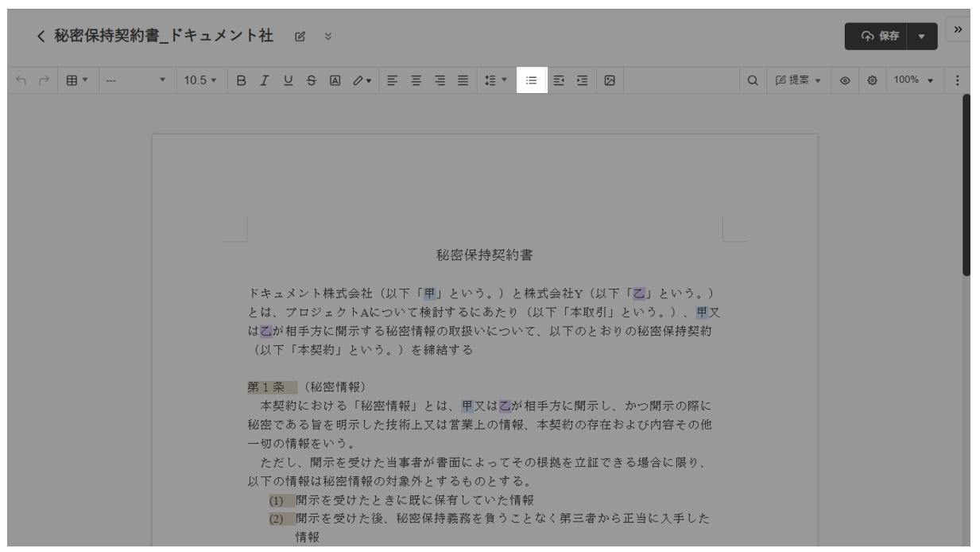
Task: Click the bulleted list icon
Action: (x=532, y=80)
